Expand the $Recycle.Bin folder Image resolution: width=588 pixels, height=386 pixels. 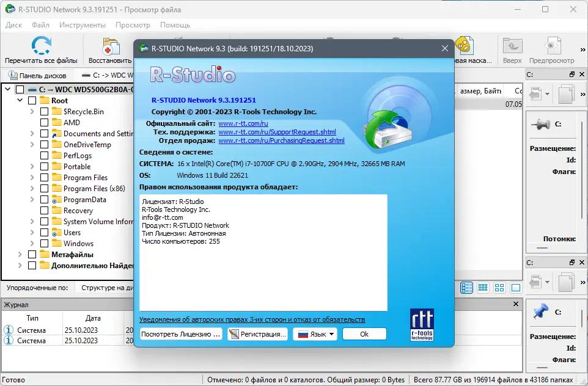tap(32, 112)
